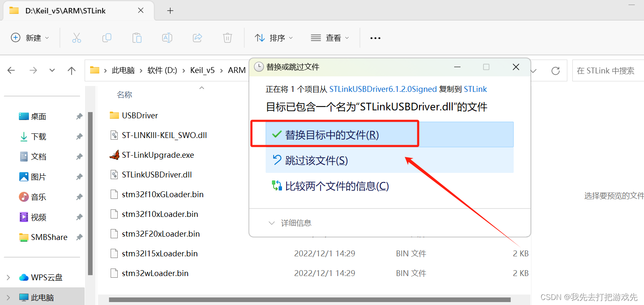This screenshot has height=305, width=644.
Task: Click the pin icon beside 桌面
Action: (79, 117)
